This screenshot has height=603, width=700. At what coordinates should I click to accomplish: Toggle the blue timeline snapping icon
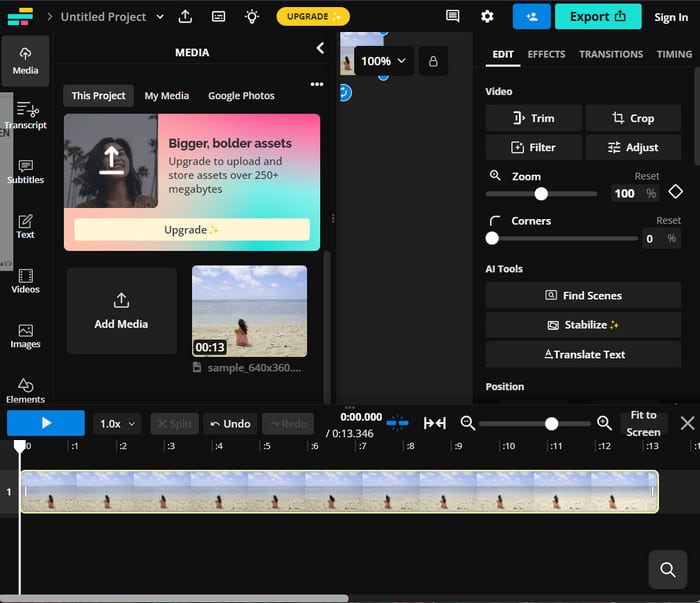pos(397,423)
